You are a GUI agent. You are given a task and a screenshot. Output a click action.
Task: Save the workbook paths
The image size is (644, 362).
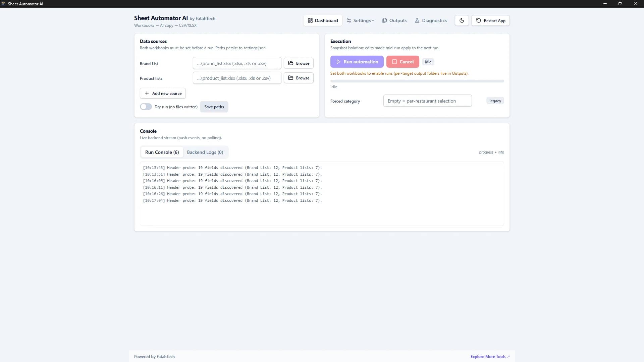[x=214, y=107]
